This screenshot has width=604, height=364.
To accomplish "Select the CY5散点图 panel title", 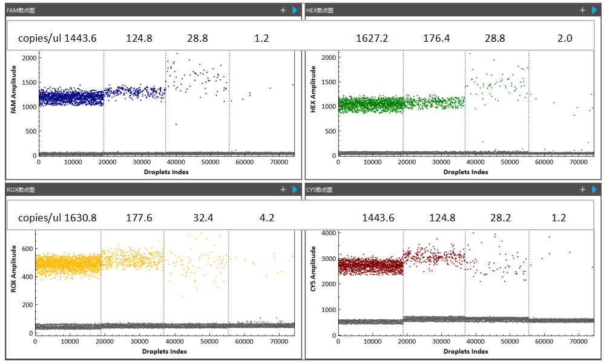I will point(321,189).
